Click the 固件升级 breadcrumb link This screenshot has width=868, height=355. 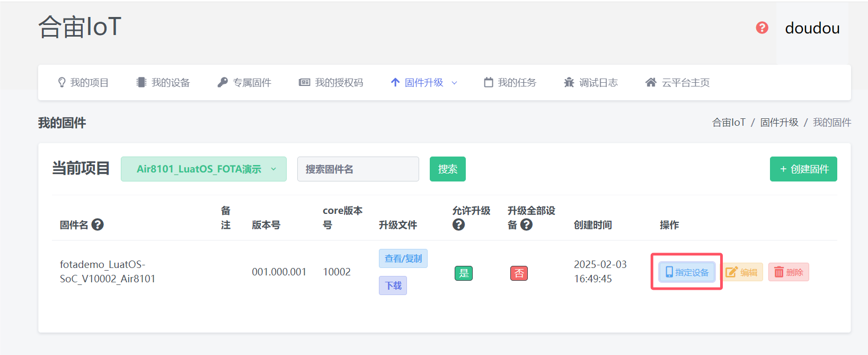pos(779,123)
